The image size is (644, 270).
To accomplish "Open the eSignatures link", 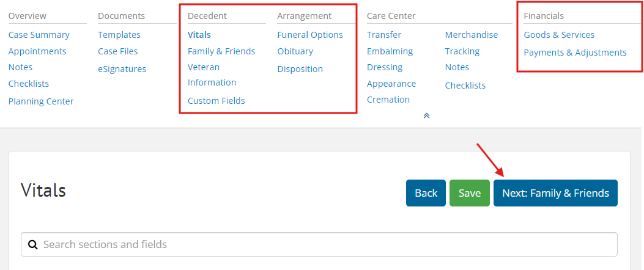I will pyautogui.click(x=122, y=69).
